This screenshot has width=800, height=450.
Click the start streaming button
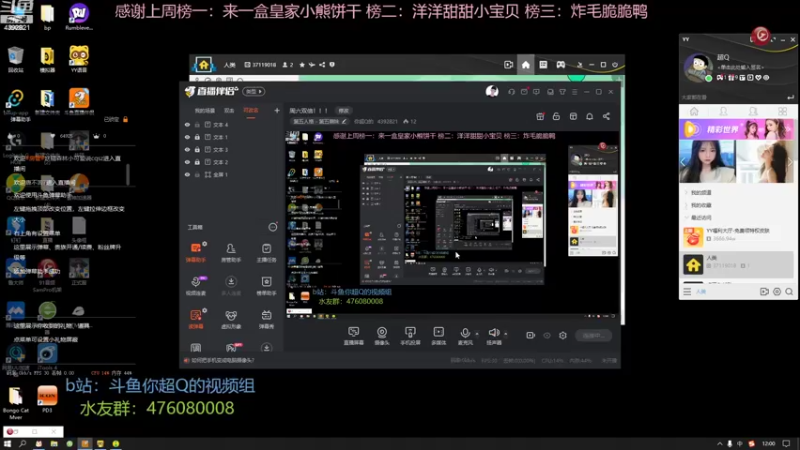[593, 335]
